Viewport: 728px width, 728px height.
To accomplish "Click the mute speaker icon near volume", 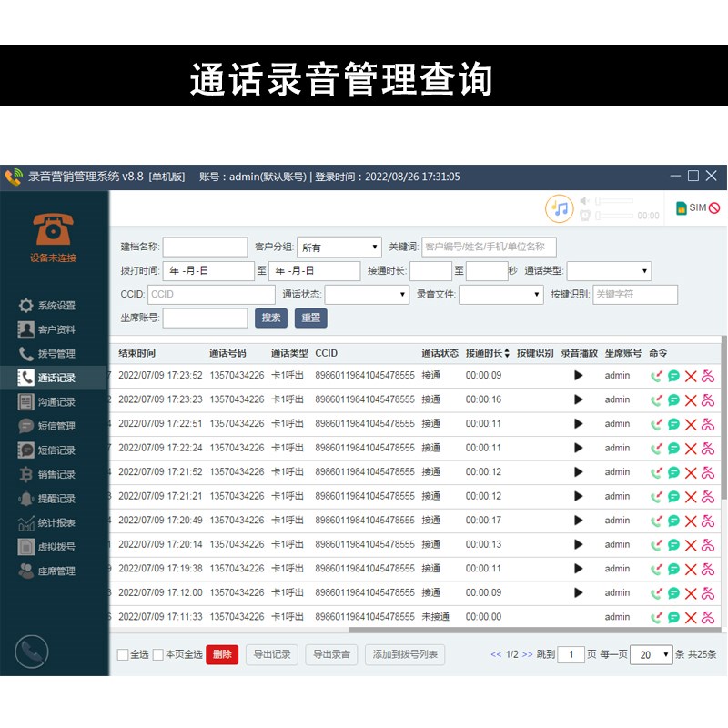I will click(x=584, y=200).
